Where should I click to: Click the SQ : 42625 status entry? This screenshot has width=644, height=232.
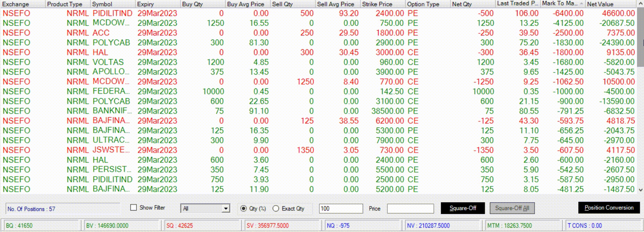point(180,225)
